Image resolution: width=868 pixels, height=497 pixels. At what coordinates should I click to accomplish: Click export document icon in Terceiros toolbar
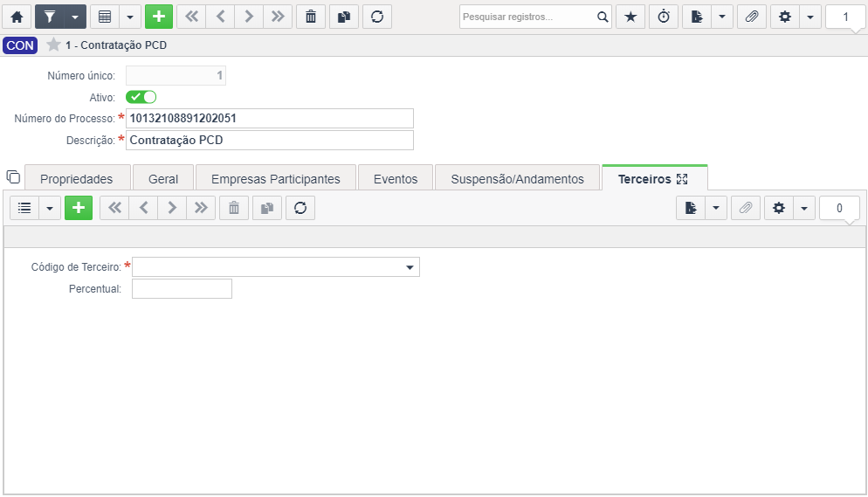691,208
